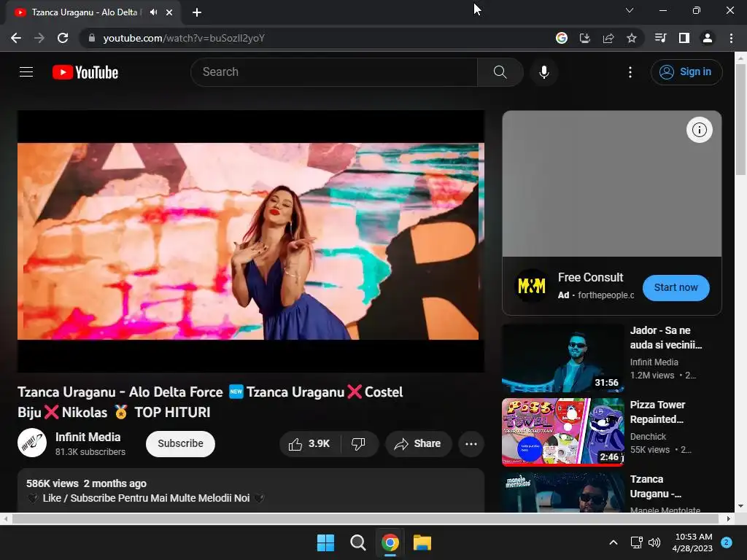Open File Explorer from taskbar

[422, 542]
